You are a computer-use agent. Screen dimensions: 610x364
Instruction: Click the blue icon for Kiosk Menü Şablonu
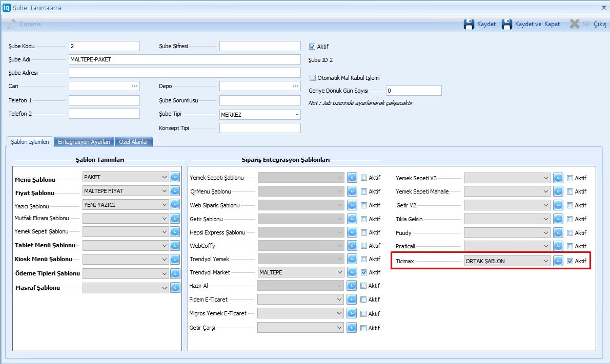point(175,259)
